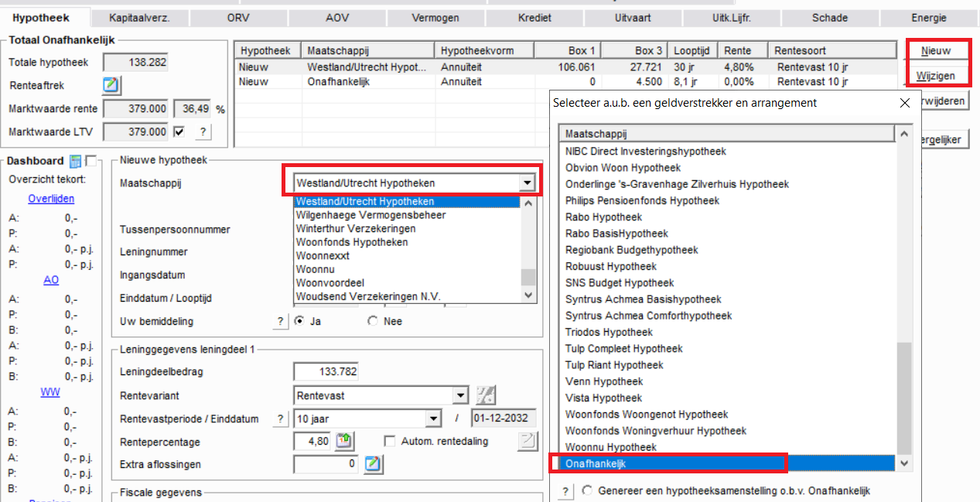Click the up arrow of the Maatschappij dropdown list
Viewport: 980px width, 502px height.
coord(529,203)
